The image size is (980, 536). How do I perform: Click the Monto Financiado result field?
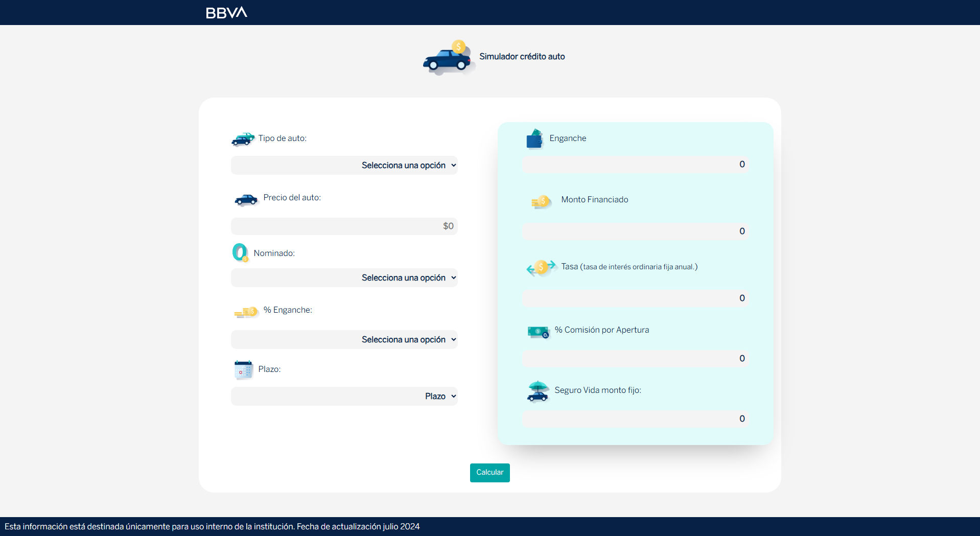635,231
